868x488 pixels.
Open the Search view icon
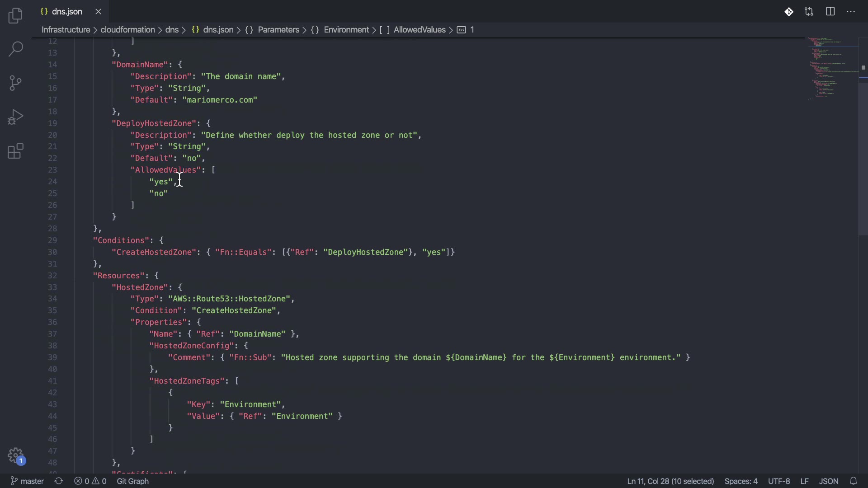tap(15, 49)
